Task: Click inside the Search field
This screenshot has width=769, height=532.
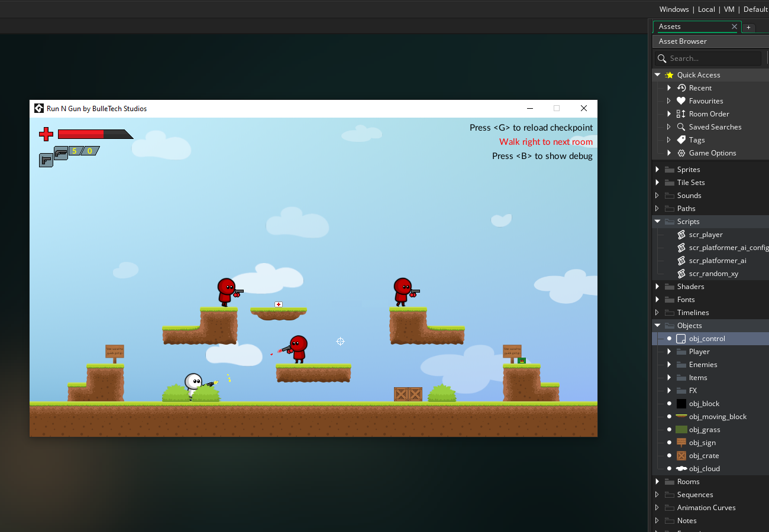Action: click(x=707, y=58)
